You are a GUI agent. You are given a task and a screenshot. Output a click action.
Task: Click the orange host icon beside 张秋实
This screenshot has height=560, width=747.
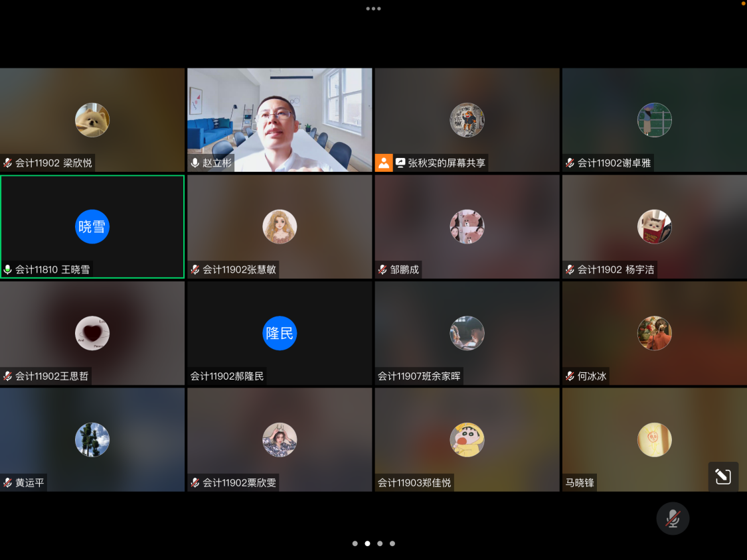click(384, 163)
